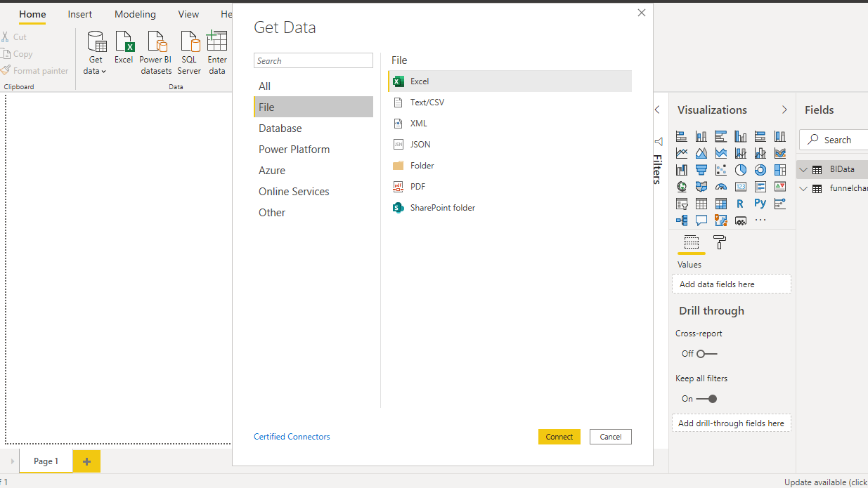Screen dimensions: 868x488
Task: Click the SQL Server ribbon icon
Action: [x=189, y=51]
